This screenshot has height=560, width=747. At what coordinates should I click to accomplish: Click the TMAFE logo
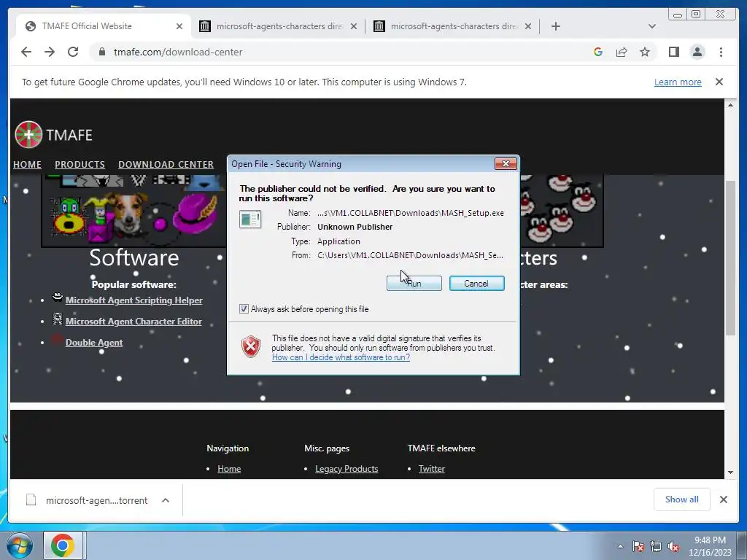click(x=53, y=135)
